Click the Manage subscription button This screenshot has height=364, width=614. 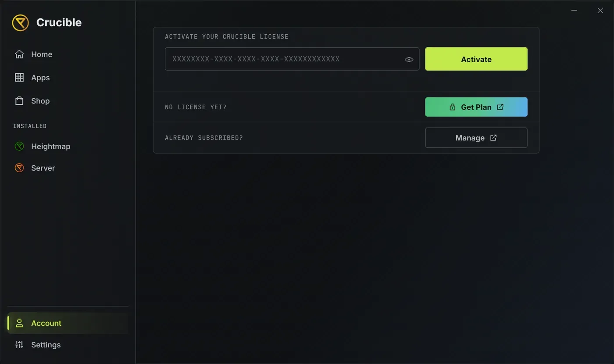pyautogui.click(x=476, y=138)
